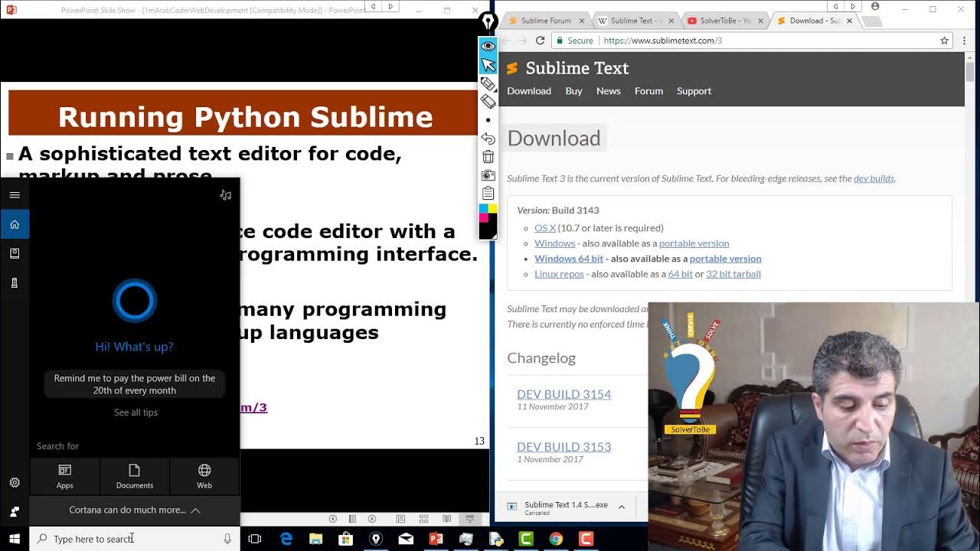Choose the pen size dot in the annotation toolbar
This screenshot has height=551, width=980.
488,120
